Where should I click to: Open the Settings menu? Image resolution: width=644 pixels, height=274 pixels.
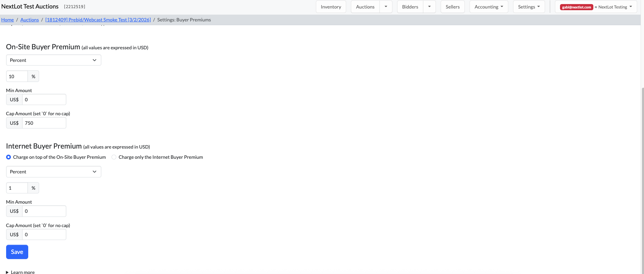[x=529, y=7]
